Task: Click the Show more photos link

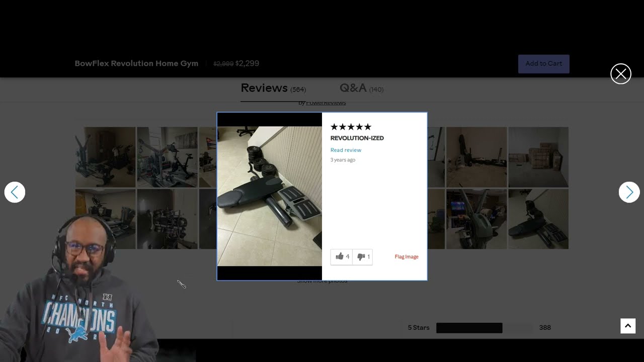Action: click(322, 281)
